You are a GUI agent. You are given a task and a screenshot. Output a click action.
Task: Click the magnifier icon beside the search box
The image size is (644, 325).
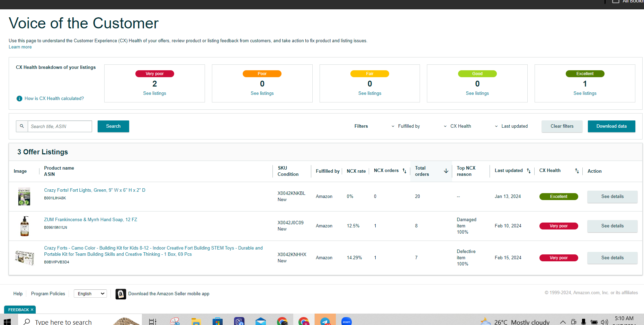tap(22, 126)
